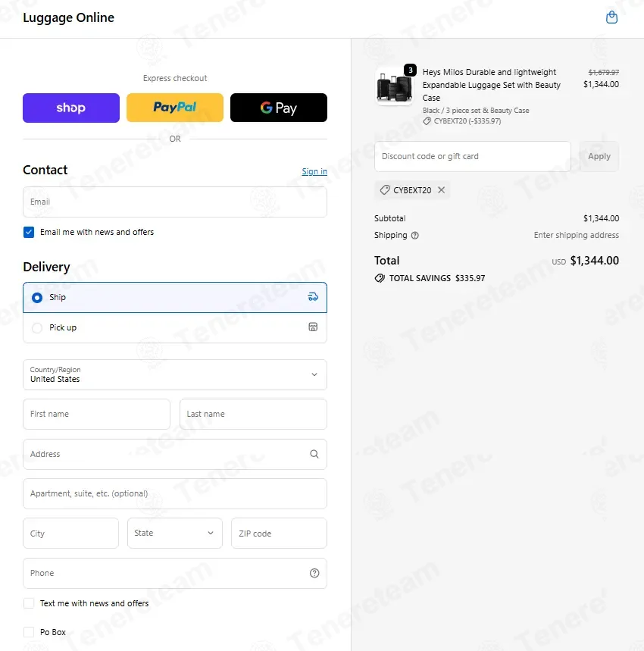Click the Total Savings tag icon
This screenshot has height=651, width=644.
click(380, 278)
